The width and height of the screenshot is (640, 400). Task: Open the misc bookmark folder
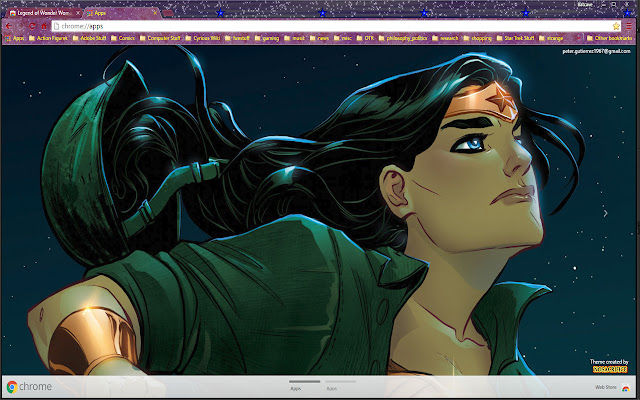click(343, 38)
